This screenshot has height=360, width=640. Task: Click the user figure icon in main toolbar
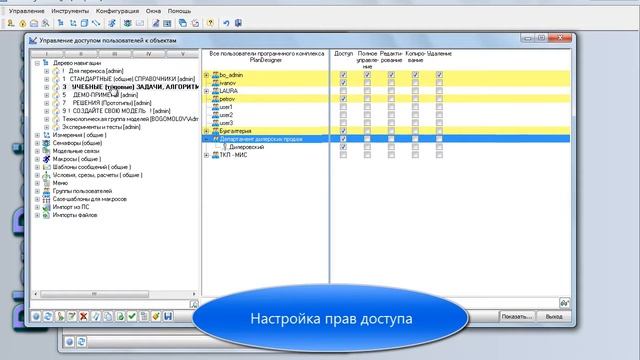[x=11, y=23]
